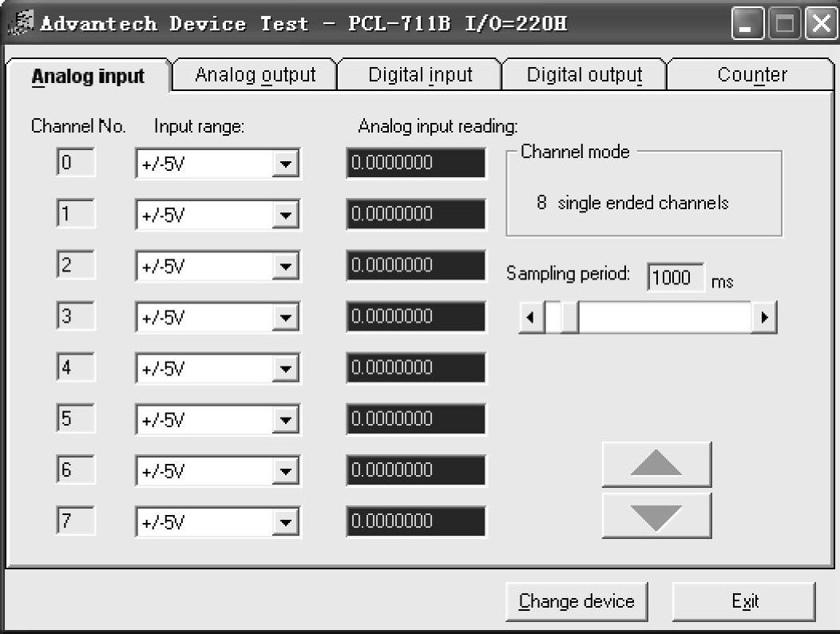Click channel 1 analog input reading display

point(416,214)
